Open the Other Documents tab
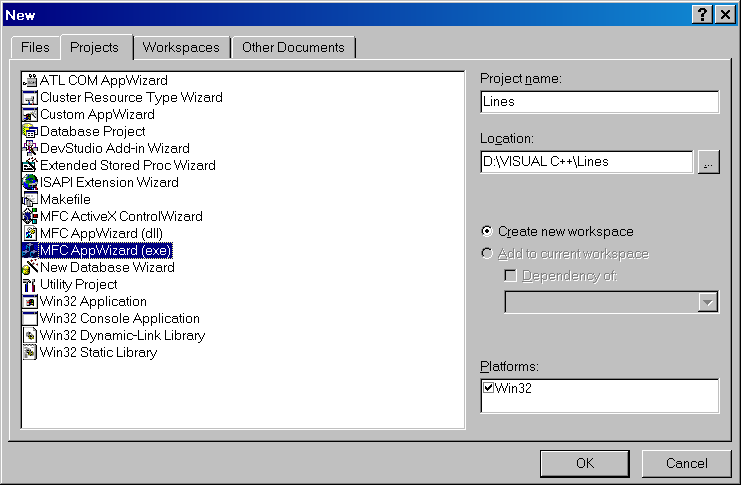 (x=293, y=48)
